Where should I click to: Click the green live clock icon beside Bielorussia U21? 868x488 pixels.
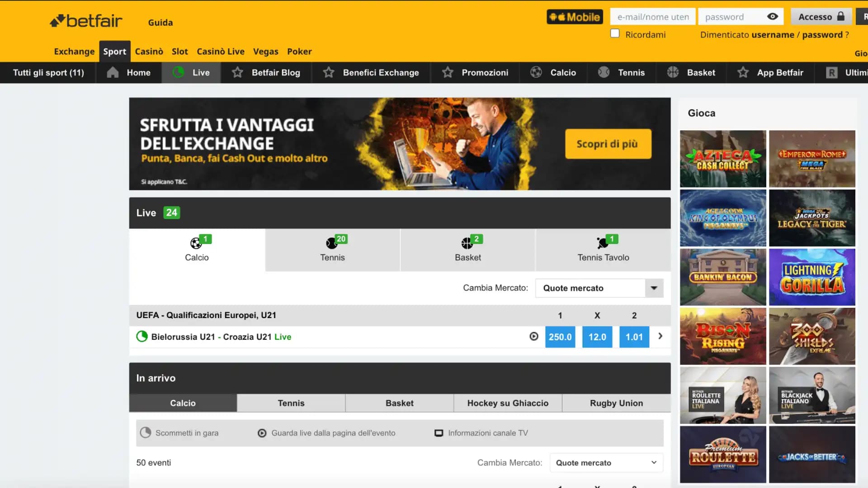(142, 337)
